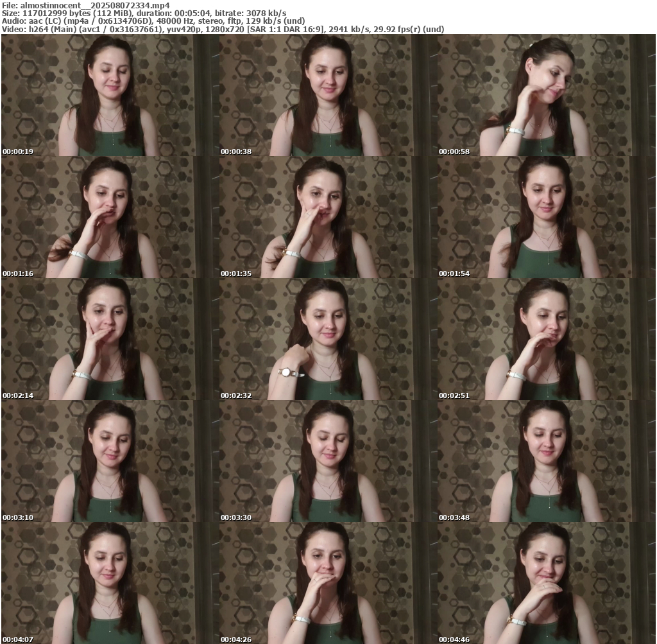Select the thumbnail stamped 00:00:38
This screenshot has width=657, height=644.
[x=328, y=95]
